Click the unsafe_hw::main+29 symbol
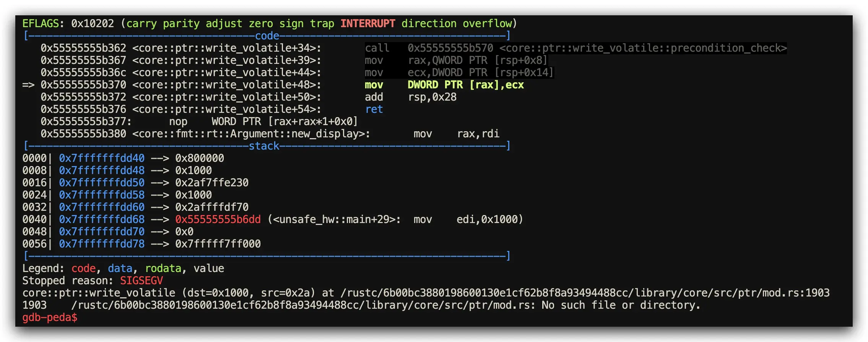The height and width of the screenshot is (342, 868). pos(334,220)
